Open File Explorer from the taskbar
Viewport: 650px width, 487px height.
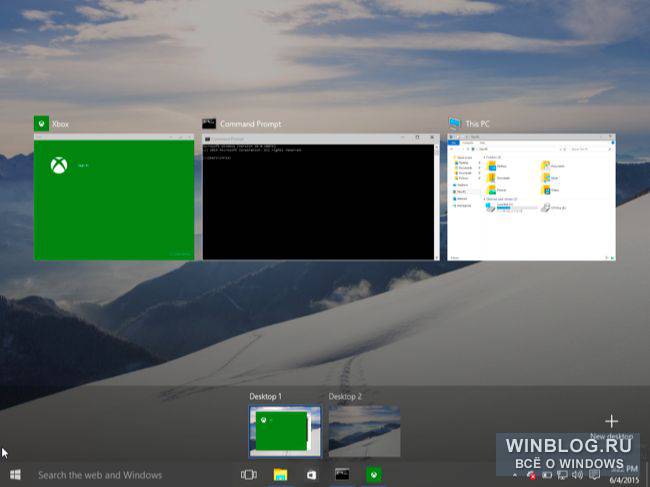pyautogui.click(x=280, y=475)
